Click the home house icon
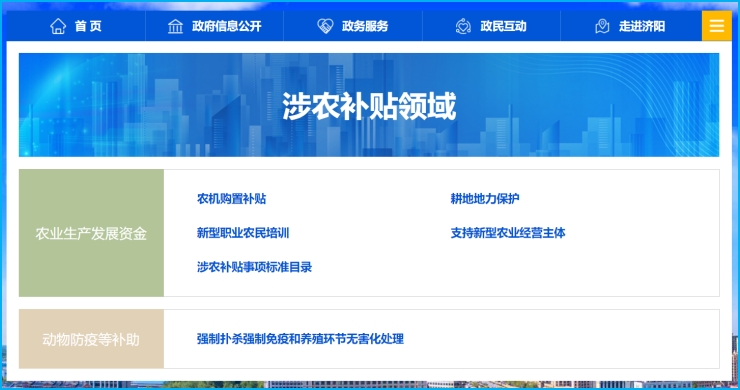740x390 pixels. [58, 26]
